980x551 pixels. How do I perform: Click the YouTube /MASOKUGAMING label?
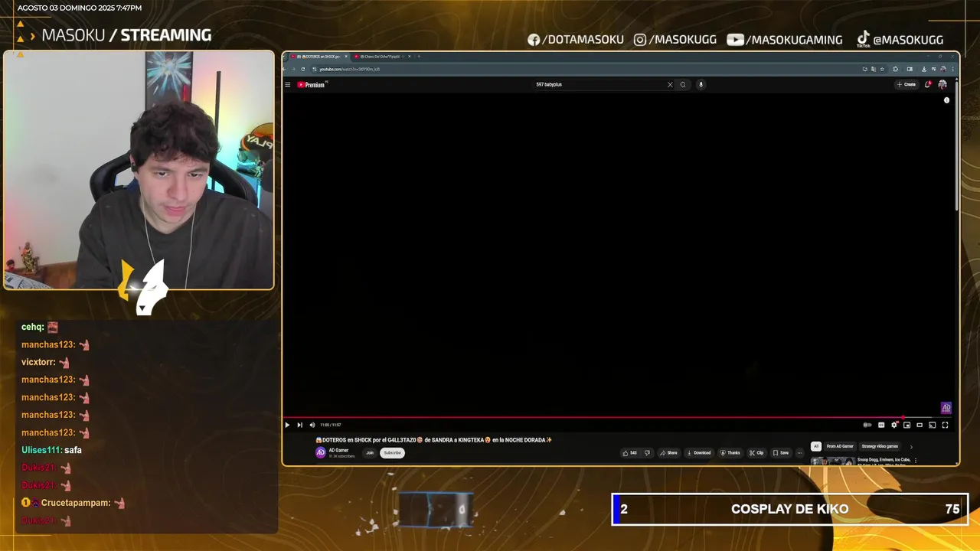785,39
